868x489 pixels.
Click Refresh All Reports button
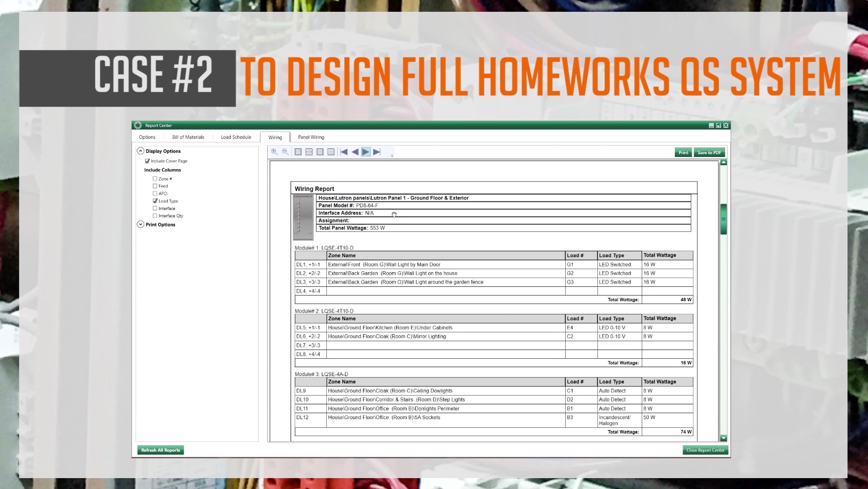(x=160, y=450)
